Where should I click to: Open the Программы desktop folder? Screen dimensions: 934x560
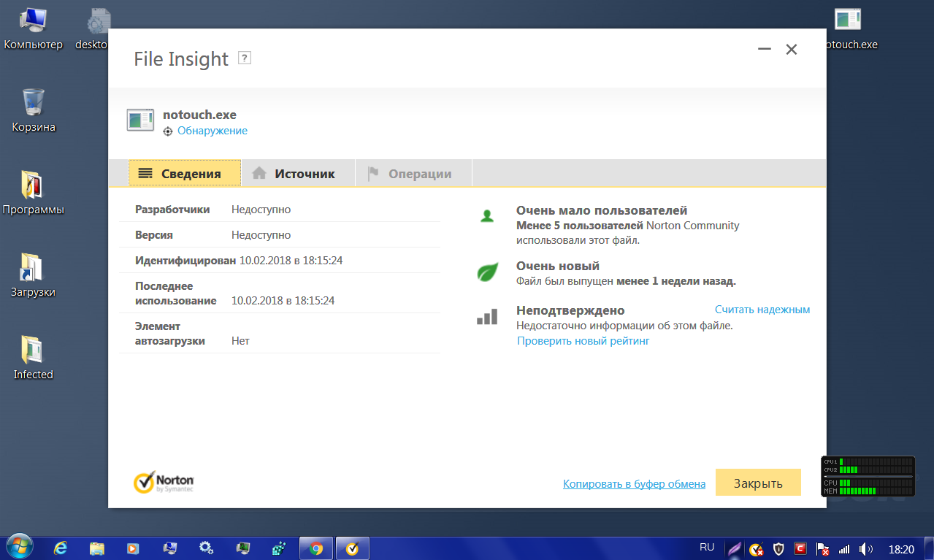click(34, 192)
